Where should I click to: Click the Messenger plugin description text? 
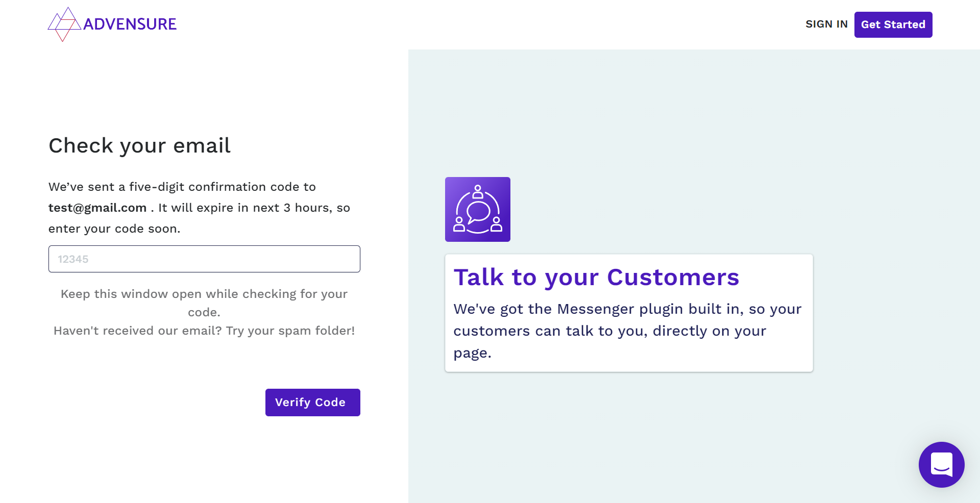(627, 331)
